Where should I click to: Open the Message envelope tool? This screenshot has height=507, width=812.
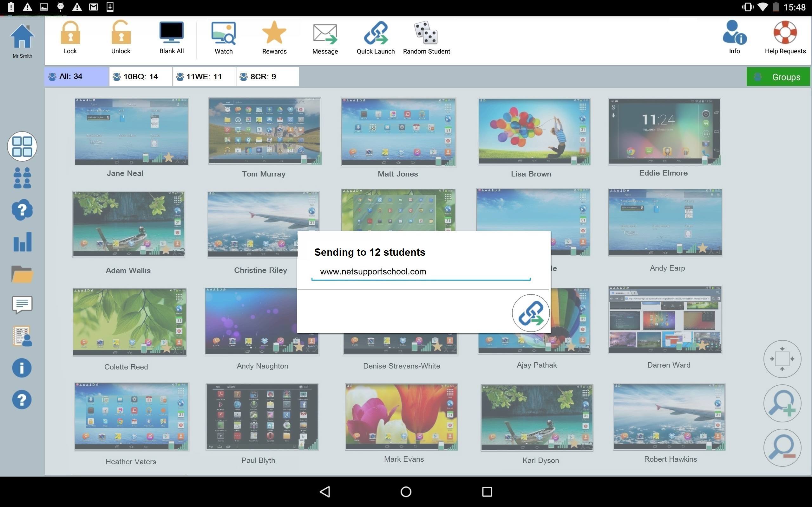pos(325,34)
